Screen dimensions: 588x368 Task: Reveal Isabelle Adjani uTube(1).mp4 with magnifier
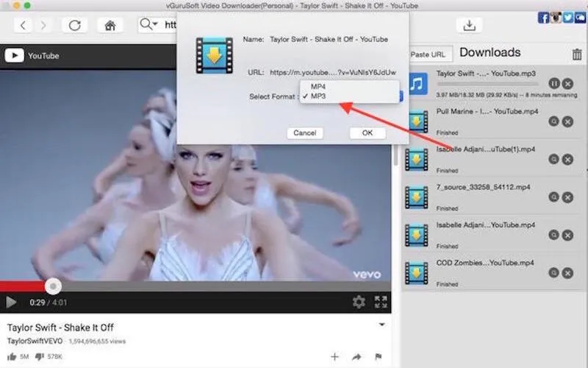pos(554,159)
